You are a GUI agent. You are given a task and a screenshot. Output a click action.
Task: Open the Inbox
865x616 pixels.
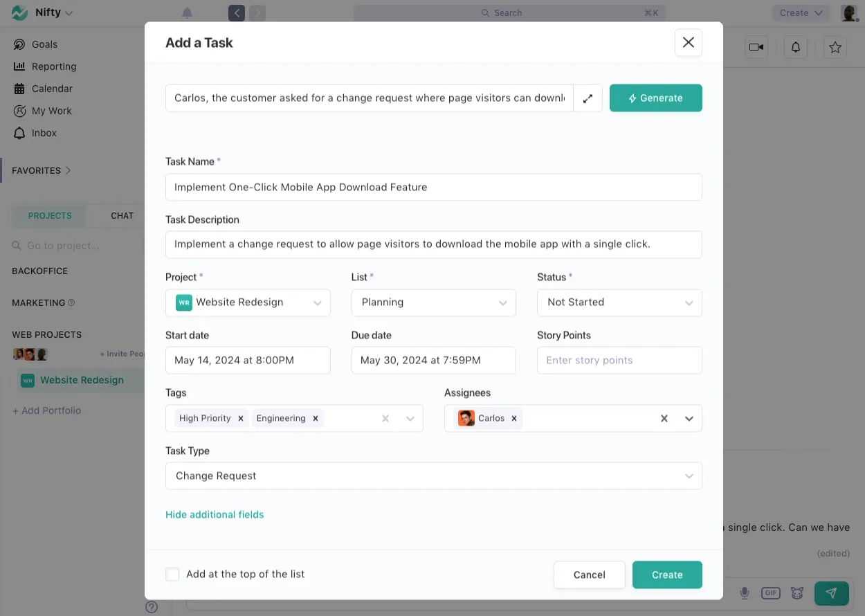44,133
